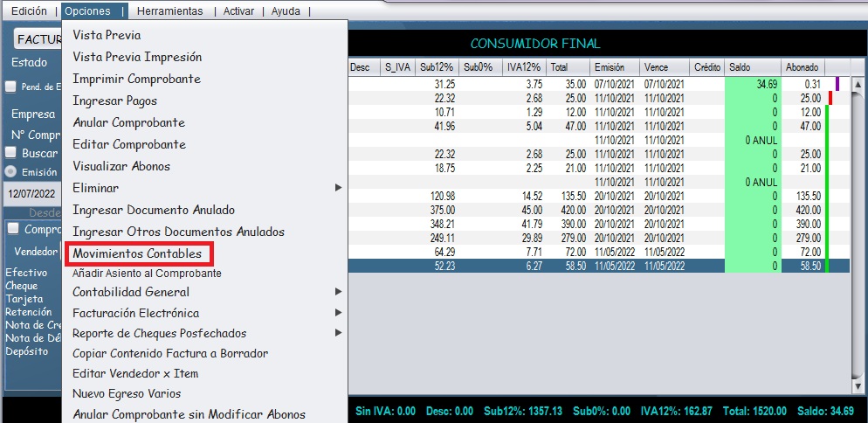Select Movimientos Contables menu entry
The width and height of the screenshot is (868, 423).
click(137, 253)
